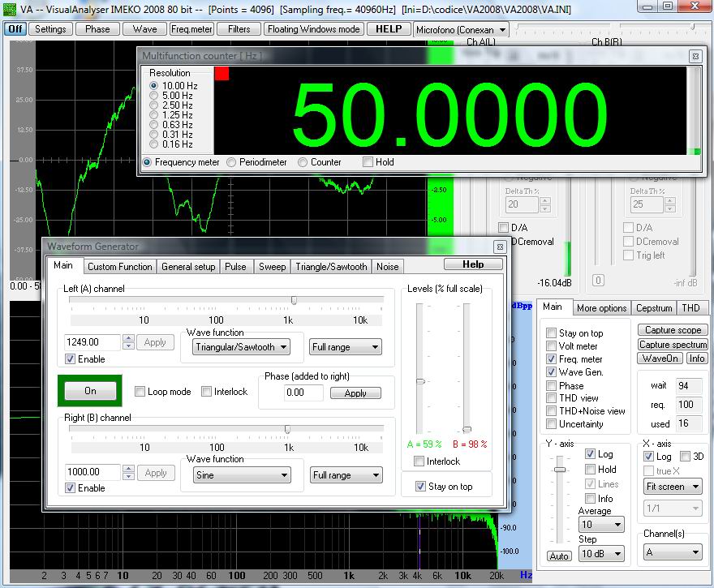Turn Off the analyser via toolbar
The image size is (714, 588).
point(15,28)
